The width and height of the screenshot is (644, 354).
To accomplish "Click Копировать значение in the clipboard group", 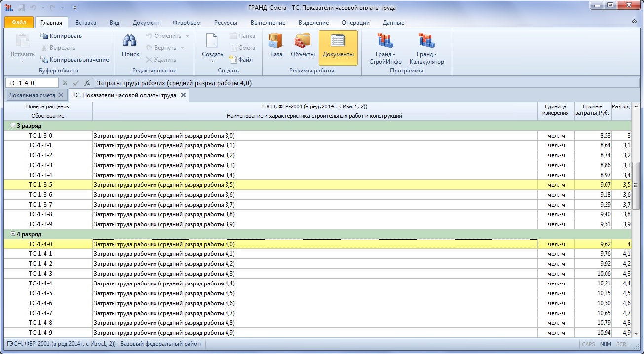I will (x=75, y=60).
